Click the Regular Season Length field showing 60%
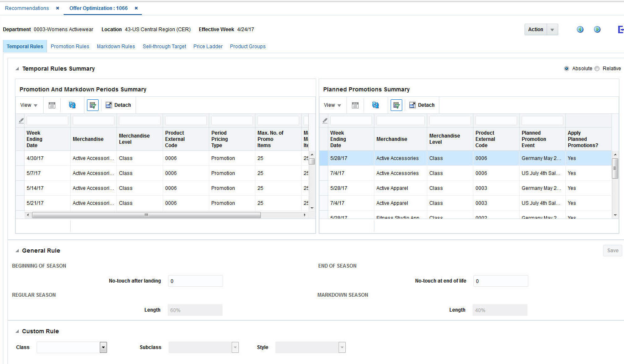The width and height of the screenshot is (624, 364). pyautogui.click(x=195, y=310)
